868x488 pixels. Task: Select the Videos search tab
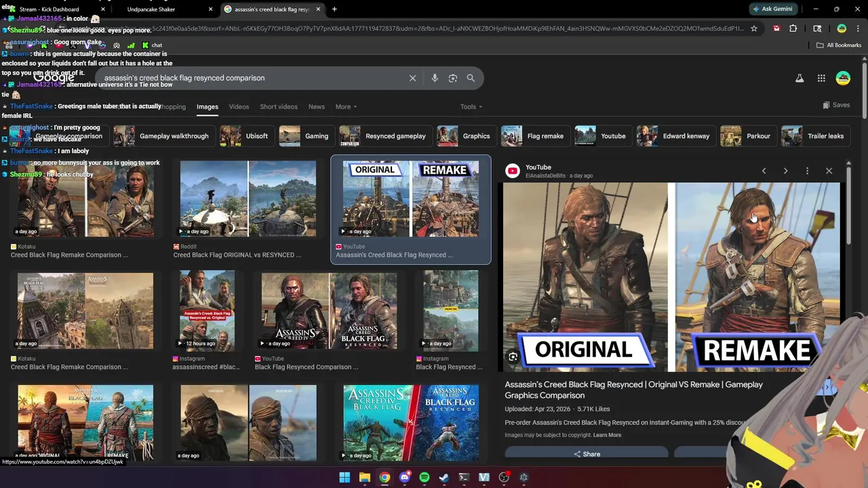click(239, 106)
